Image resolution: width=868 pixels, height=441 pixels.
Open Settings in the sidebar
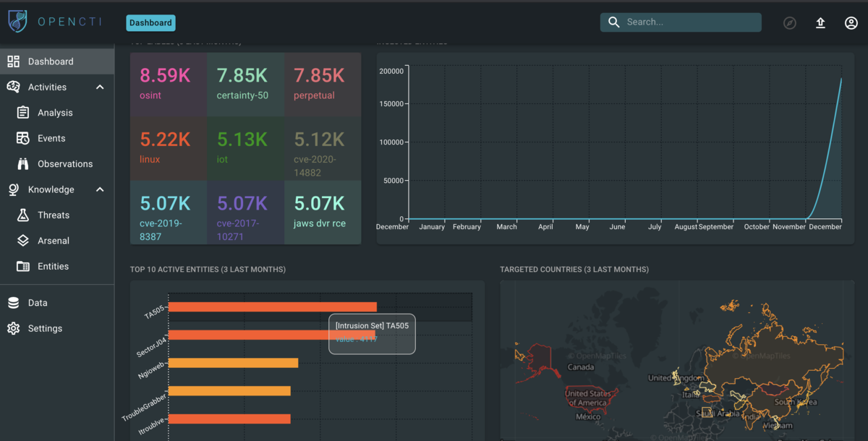coord(57,328)
